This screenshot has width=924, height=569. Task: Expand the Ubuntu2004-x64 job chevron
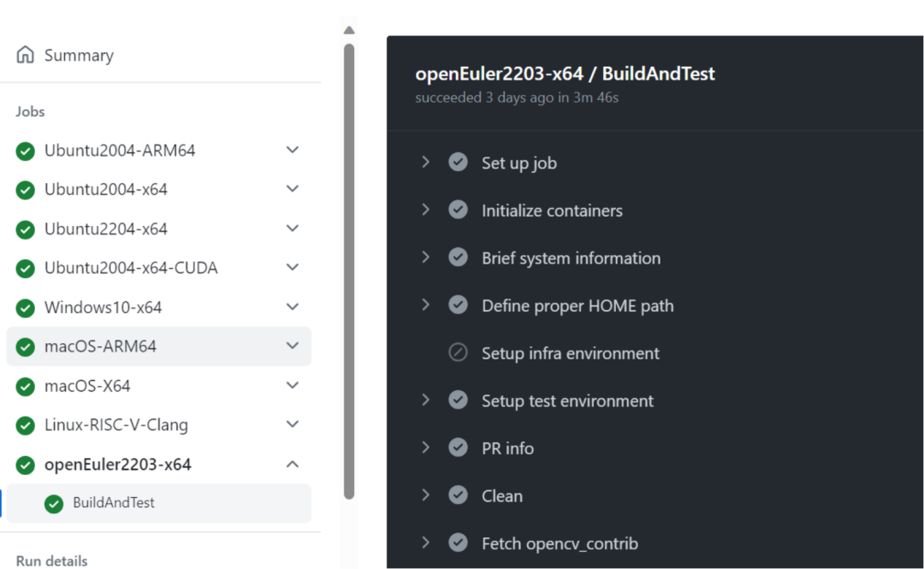[x=293, y=189]
